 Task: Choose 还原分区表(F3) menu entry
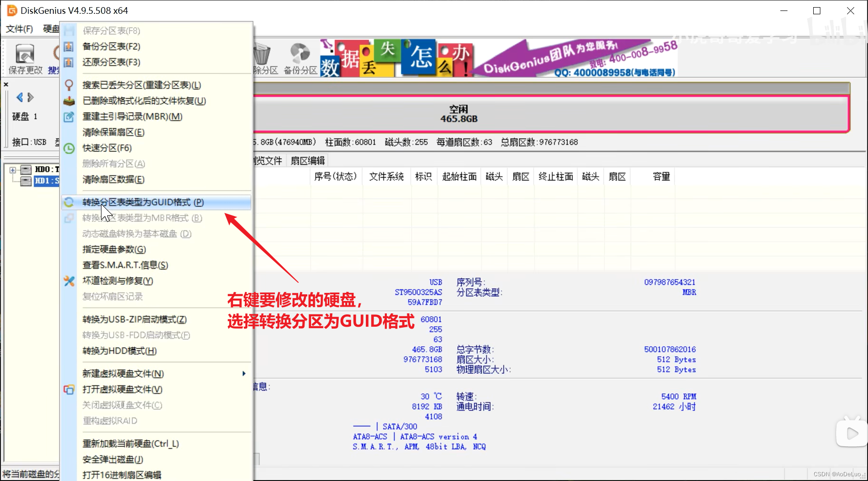(x=157, y=62)
